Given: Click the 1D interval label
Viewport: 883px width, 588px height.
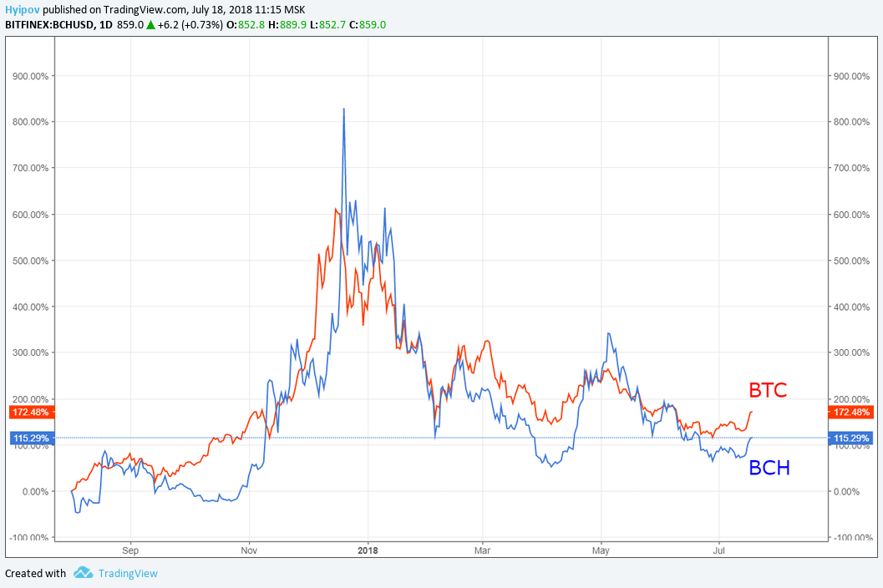Looking at the screenshot, I should pos(105,25).
